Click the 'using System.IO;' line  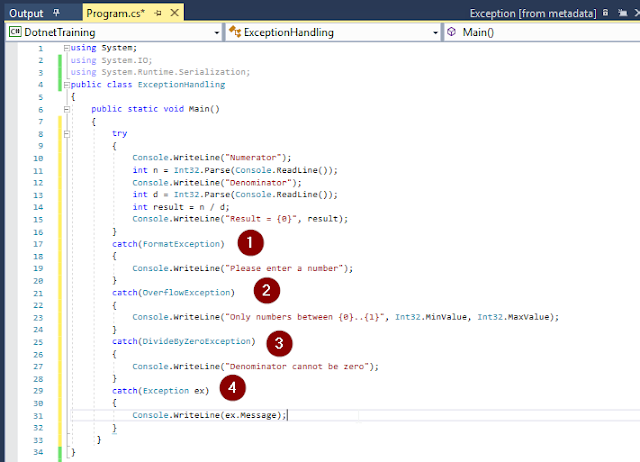tap(111, 60)
